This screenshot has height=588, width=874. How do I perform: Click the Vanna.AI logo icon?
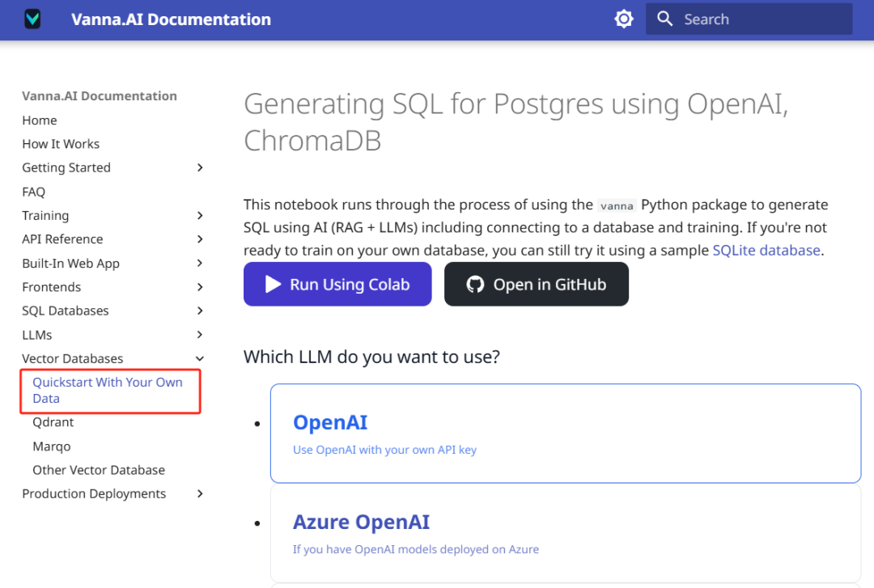tap(33, 19)
